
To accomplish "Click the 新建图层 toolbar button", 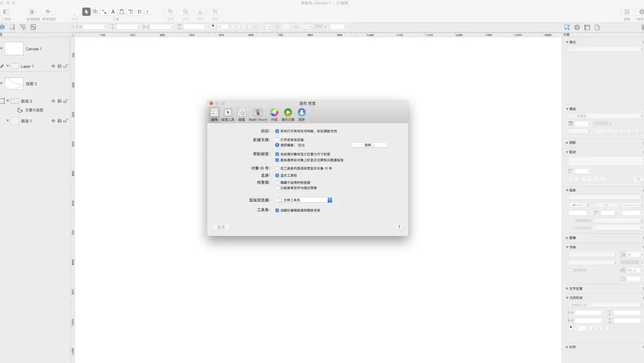I will coord(49,12).
